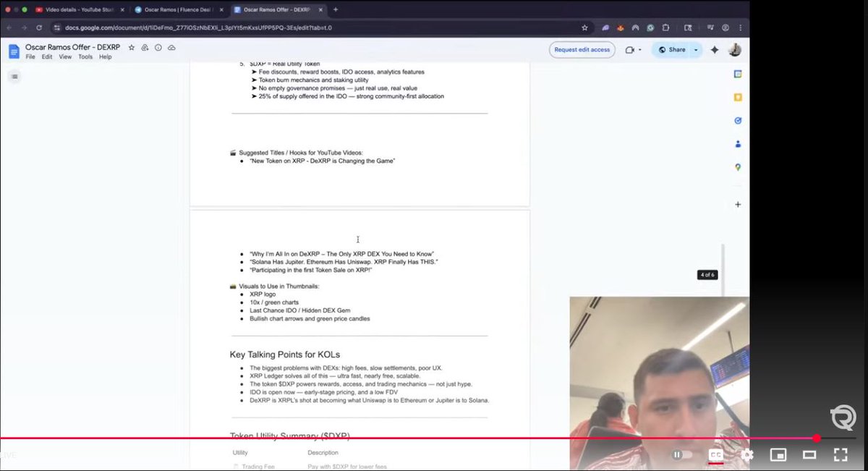Viewport: 868px width, 471px height.
Task: Click the document title Oscar Ramos Offer - DEXRP
Action: (72, 47)
